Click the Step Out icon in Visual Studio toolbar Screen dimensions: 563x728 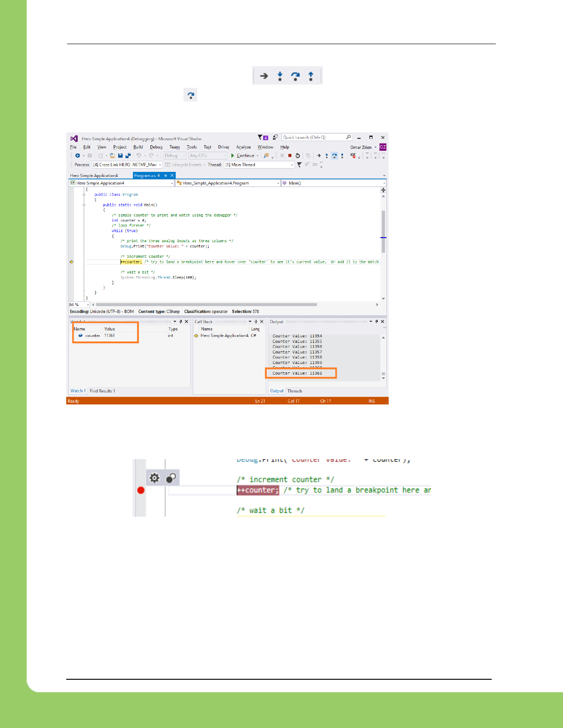[342, 156]
